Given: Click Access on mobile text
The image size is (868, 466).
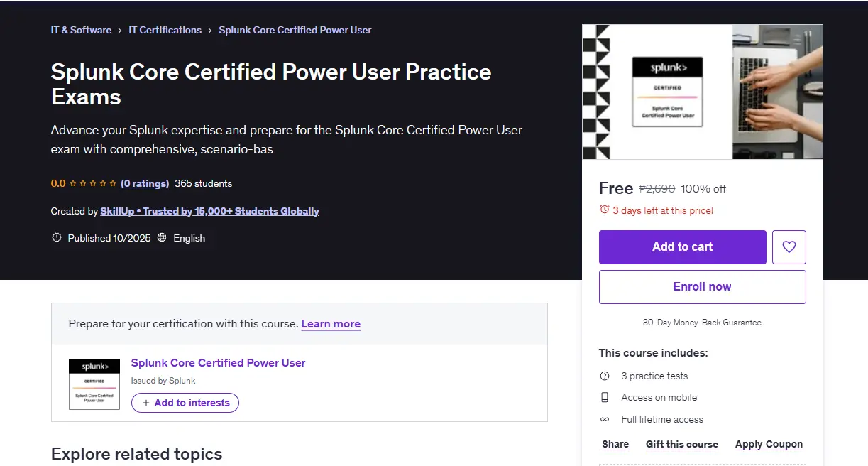Looking at the screenshot, I should point(659,397).
